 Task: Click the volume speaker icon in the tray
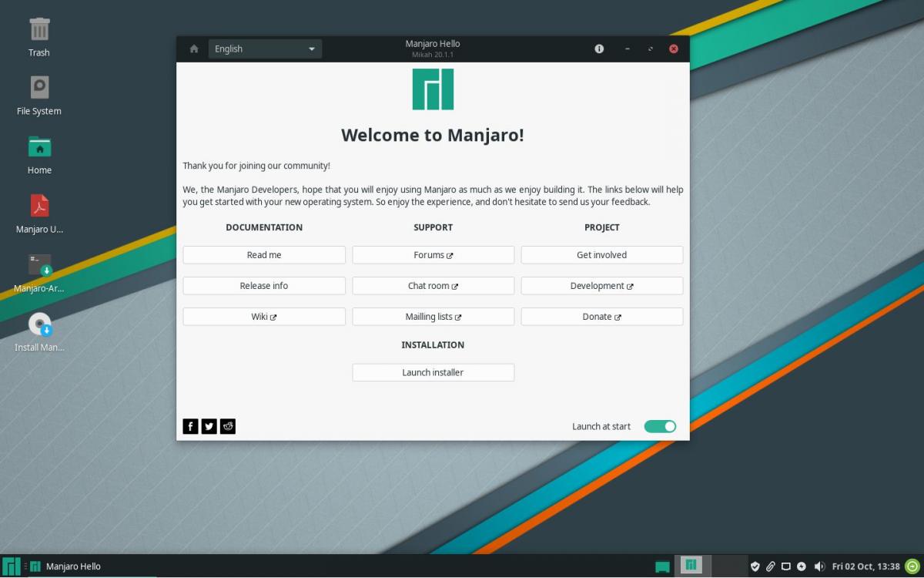point(819,566)
